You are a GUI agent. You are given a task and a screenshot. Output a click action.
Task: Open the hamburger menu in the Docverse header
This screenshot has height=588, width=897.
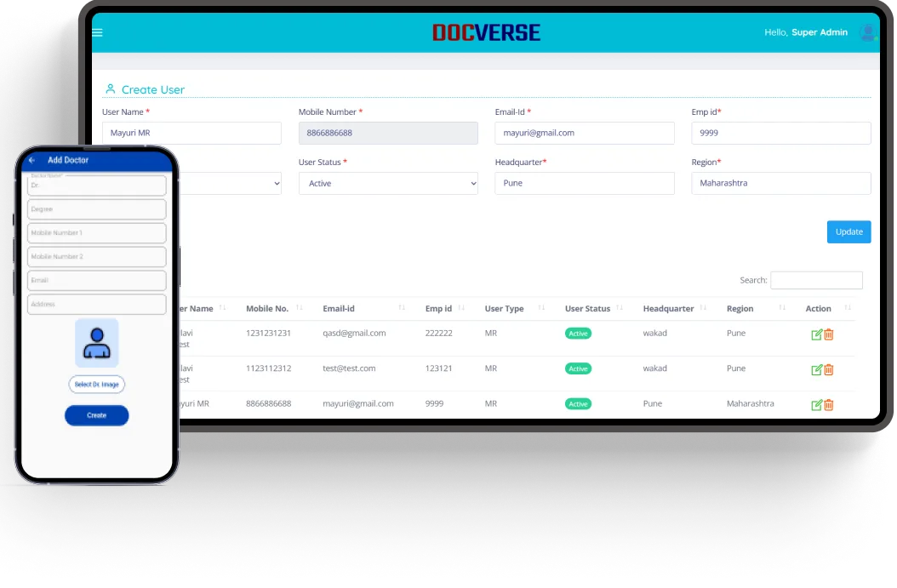point(97,32)
